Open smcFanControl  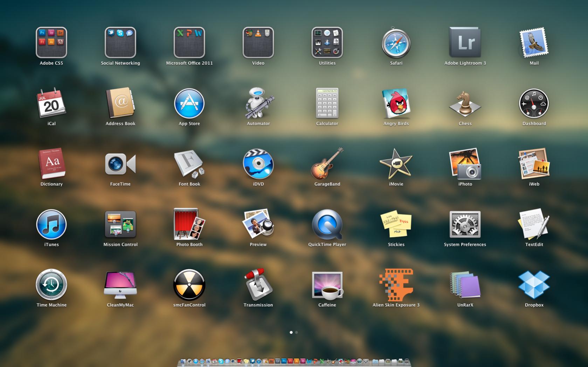click(189, 285)
